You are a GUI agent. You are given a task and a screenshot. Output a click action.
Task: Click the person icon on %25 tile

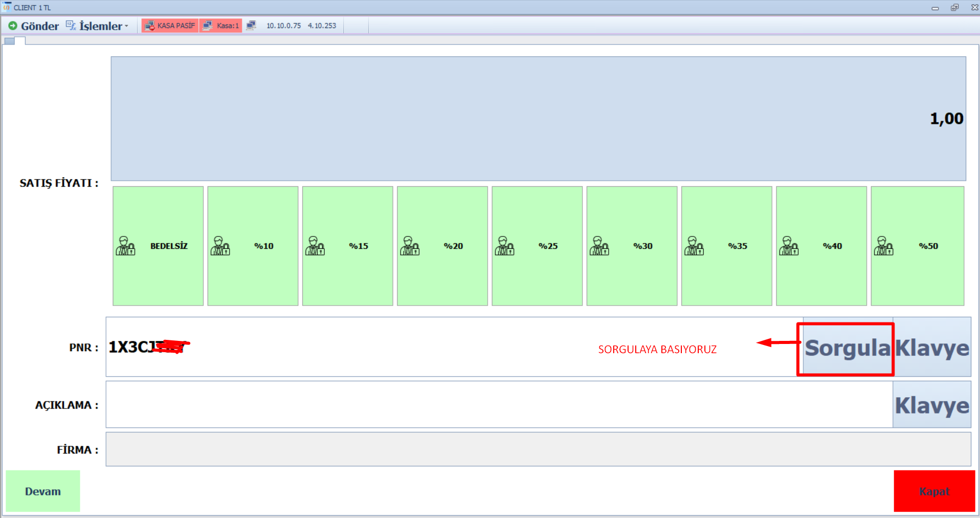(505, 246)
